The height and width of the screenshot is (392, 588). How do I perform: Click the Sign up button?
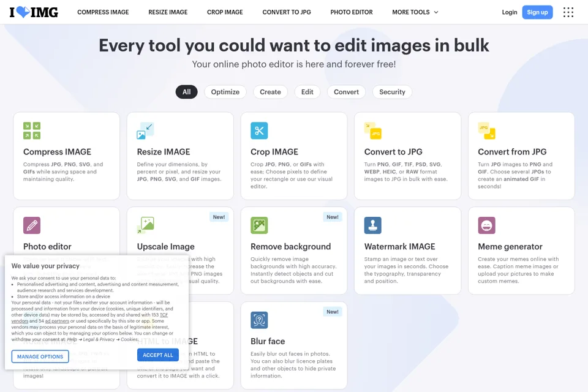point(537,12)
